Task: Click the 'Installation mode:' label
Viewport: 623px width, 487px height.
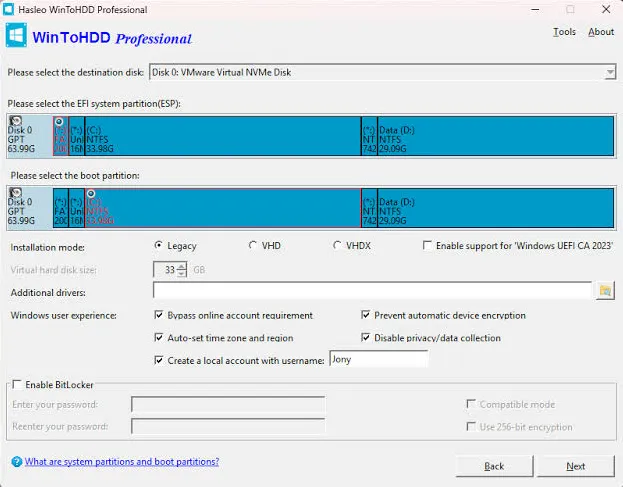Action: pos(48,247)
